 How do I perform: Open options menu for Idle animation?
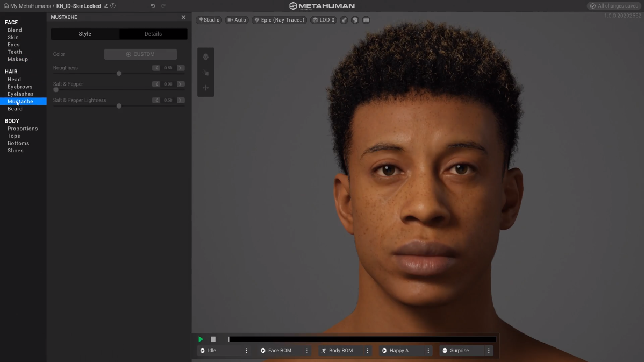pyautogui.click(x=246, y=351)
